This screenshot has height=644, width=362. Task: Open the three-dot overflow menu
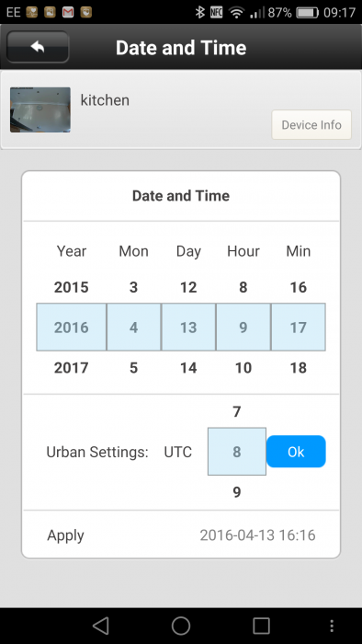(332, 626)
